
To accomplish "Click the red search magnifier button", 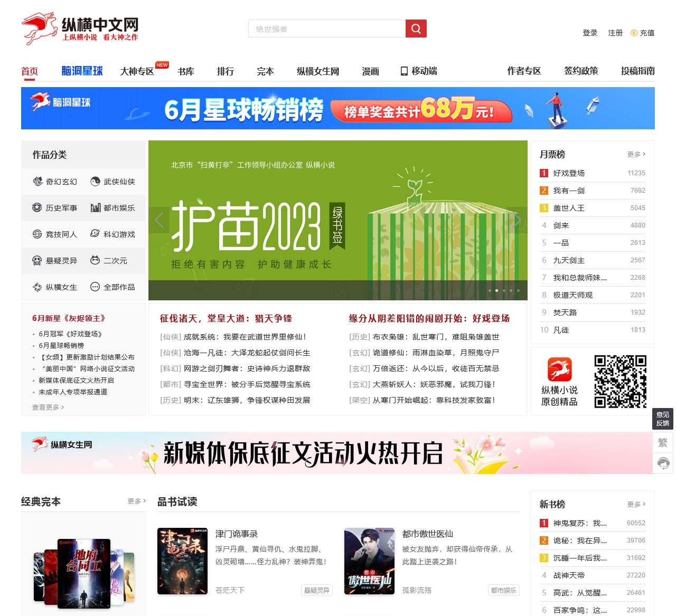I will point(416,29).
